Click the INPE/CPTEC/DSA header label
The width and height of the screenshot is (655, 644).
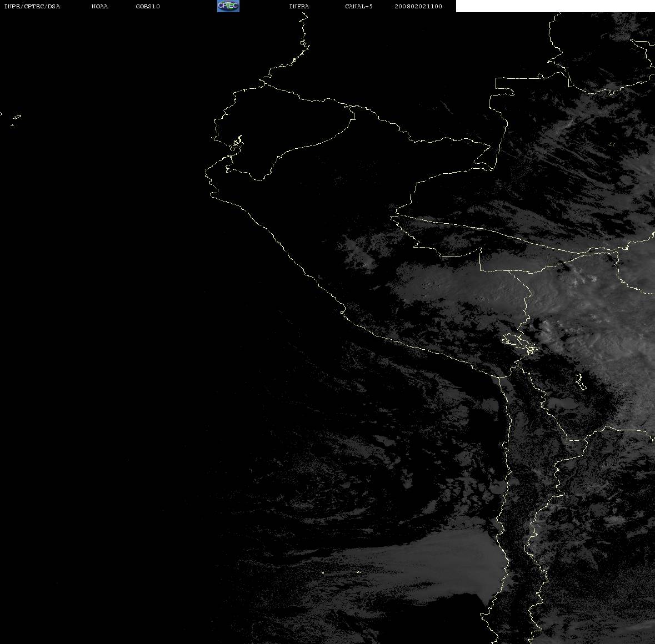pyautogui.click(x=32, y=6)
